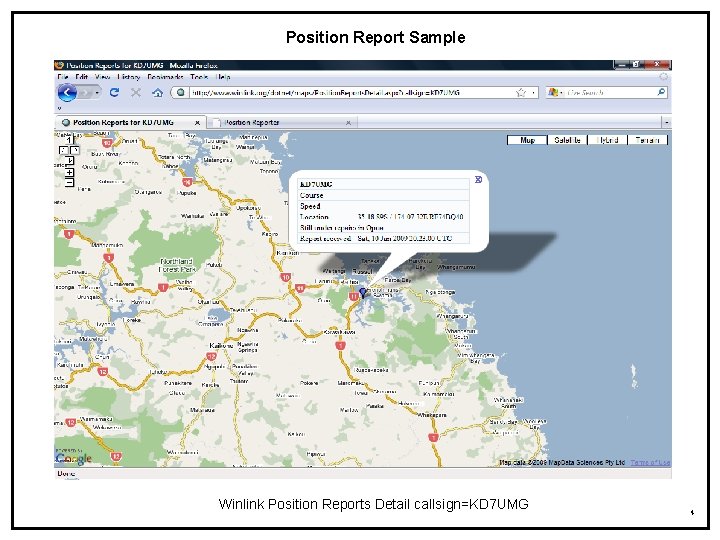Switch to the Position Reporter tab
This screenshot has height=540, width=720.
tap(282, 123)
